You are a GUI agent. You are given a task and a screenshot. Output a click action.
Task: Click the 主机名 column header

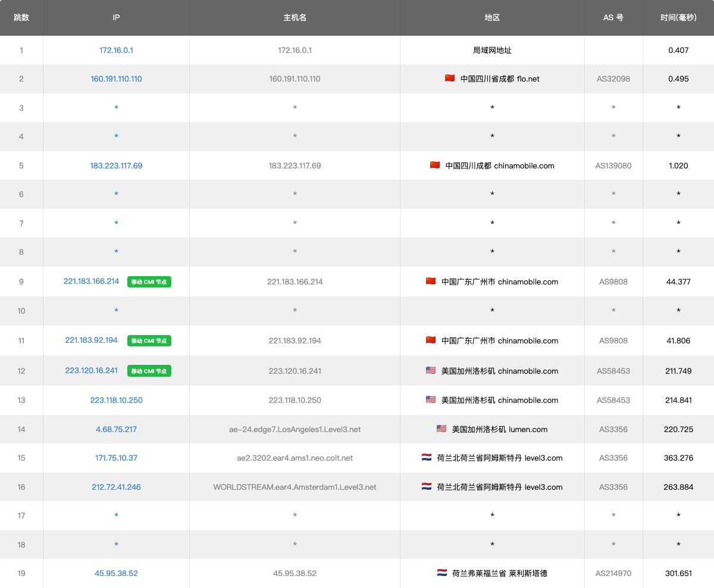pyautogui.click(x=295, y=18)
